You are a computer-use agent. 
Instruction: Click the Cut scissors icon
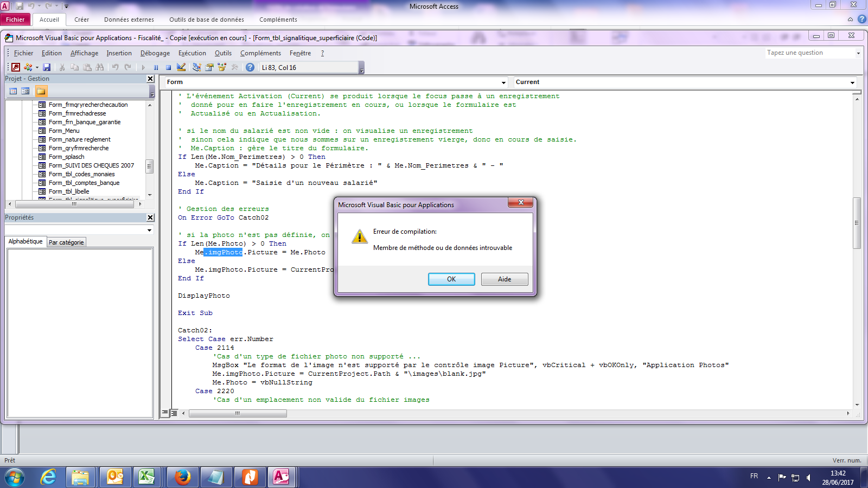point(62,67)
